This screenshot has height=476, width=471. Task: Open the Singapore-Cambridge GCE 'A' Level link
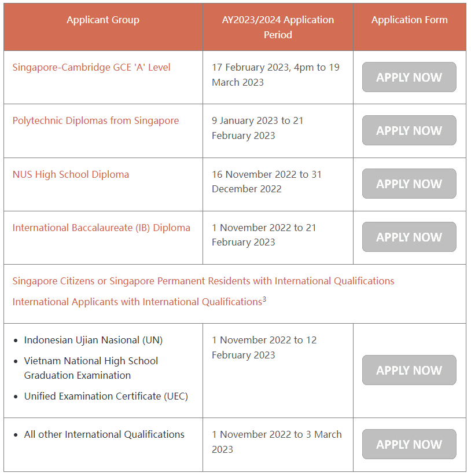pos(91,67)
